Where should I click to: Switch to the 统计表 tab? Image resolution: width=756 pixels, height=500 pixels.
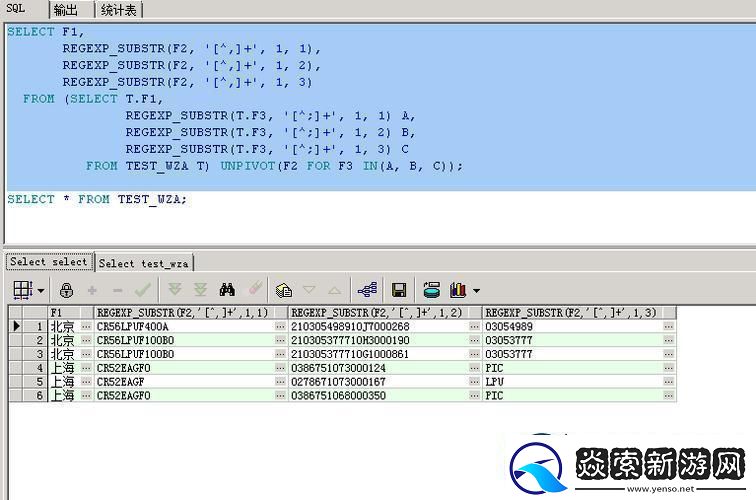(x=121, y=10)
